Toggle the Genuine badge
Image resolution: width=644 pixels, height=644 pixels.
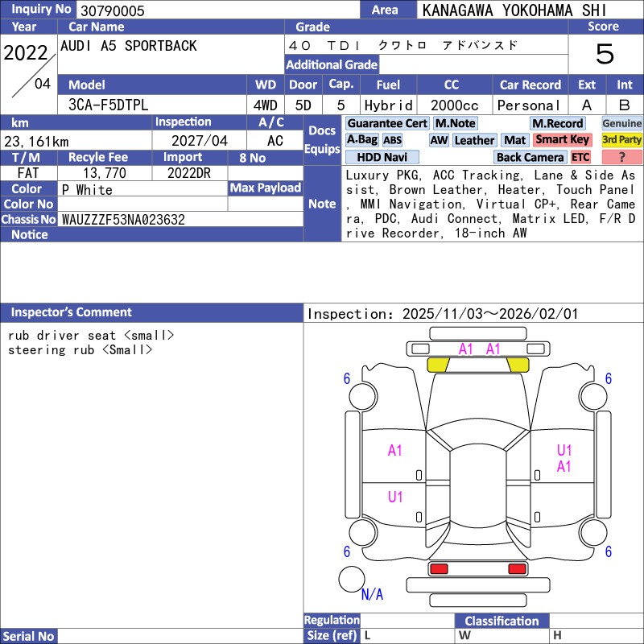[x=621, y=123]
